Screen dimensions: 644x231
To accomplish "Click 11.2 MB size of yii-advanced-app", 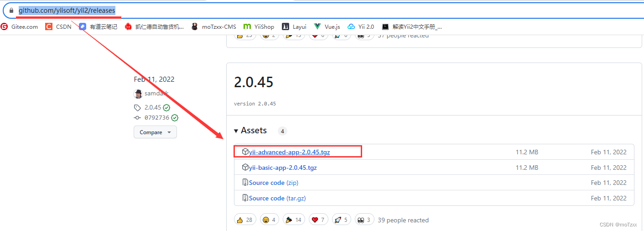I will (527, 152).
